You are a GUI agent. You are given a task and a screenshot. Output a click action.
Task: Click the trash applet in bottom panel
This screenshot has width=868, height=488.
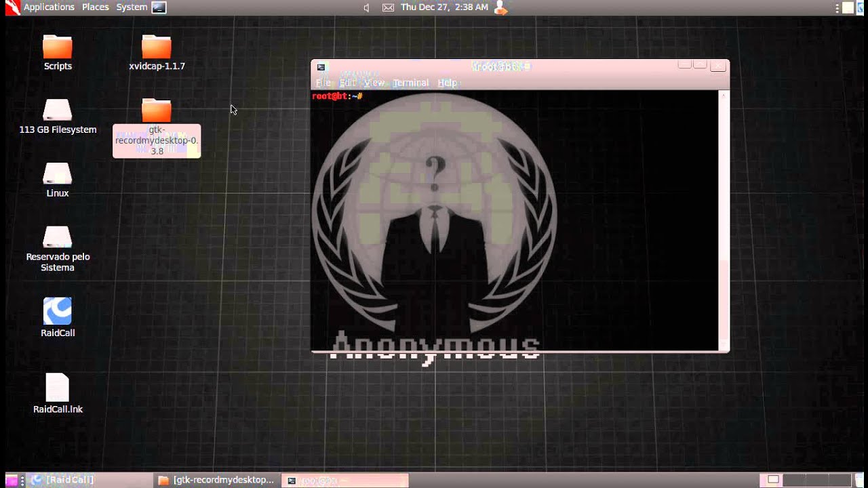tap(859, 481)
